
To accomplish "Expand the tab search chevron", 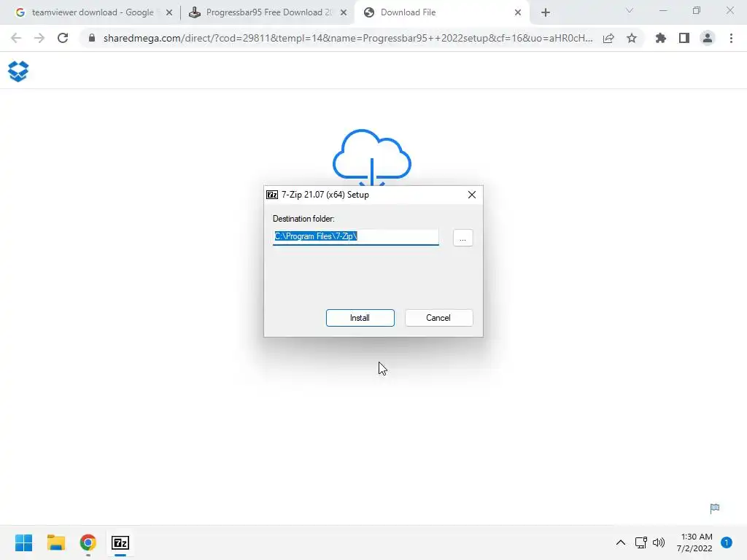I will [x=630, y=10].
